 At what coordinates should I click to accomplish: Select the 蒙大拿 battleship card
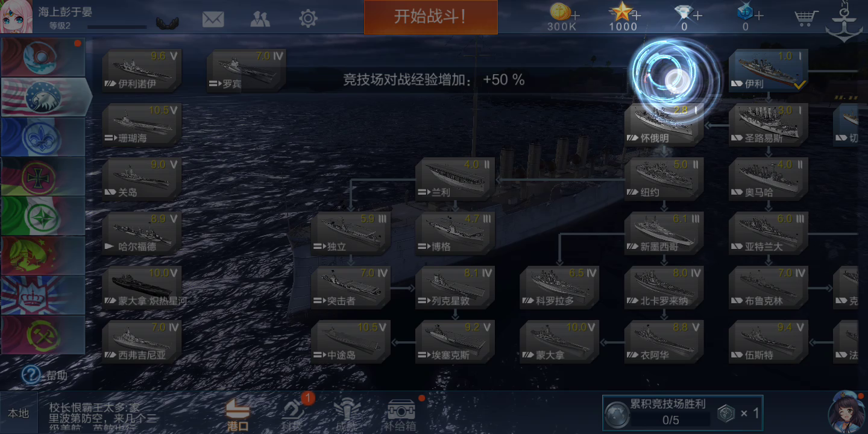point(559,342)
